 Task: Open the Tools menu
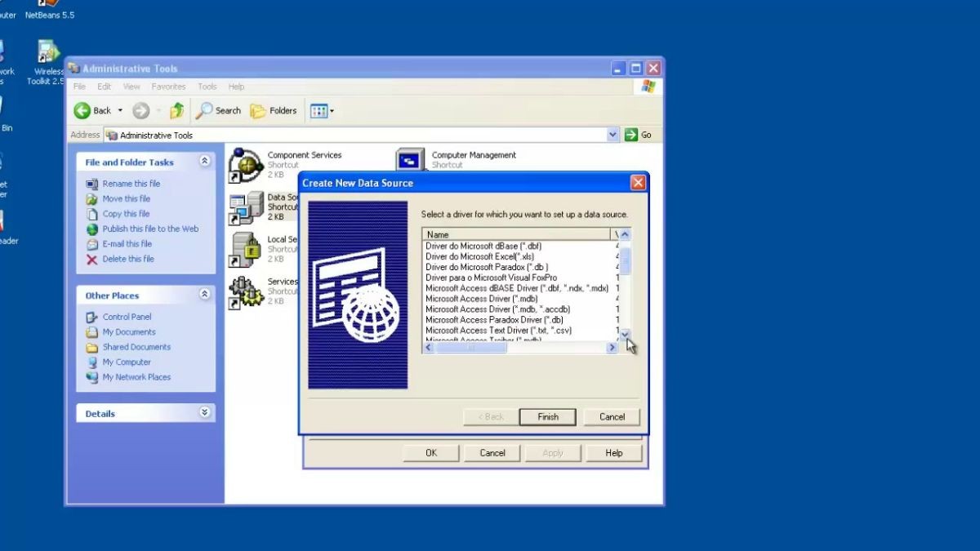(x=207, y=87)
